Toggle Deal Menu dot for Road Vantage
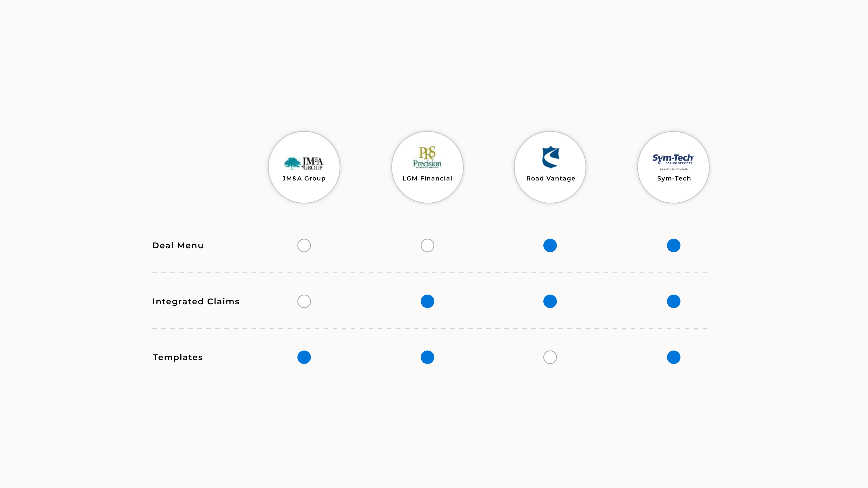The width and height of the screenshot is (868, 488). (x=550, y=246)
